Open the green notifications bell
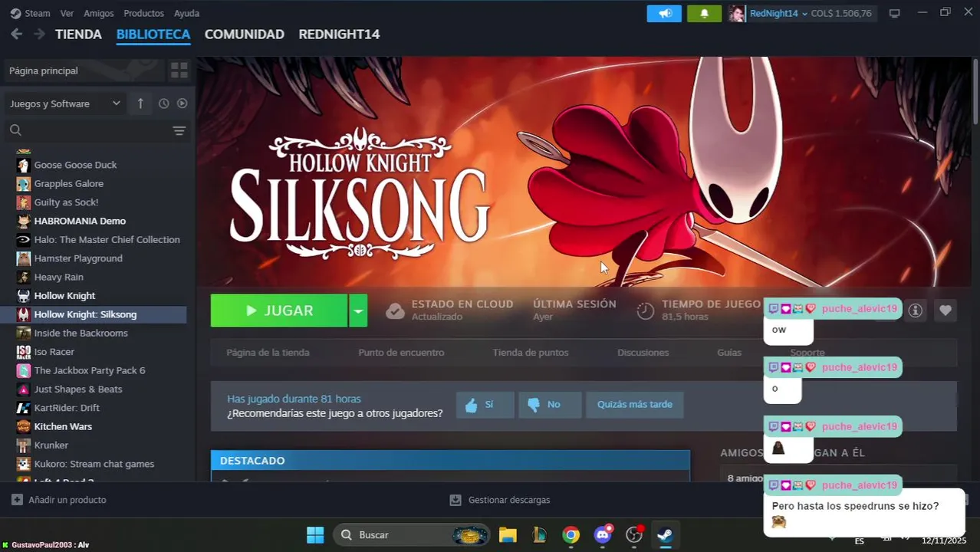Image resolution: width=980 pixels, height=552 pixels. (x=704, y=14)
